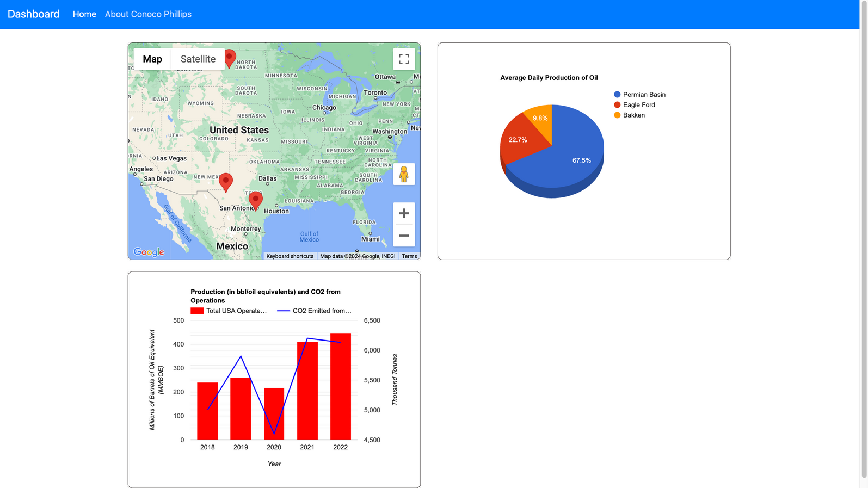This screenshot has width=868, height=488.
Task: Click the CO2 Emitted from… legend item
Action: click(x=314, y=311)
